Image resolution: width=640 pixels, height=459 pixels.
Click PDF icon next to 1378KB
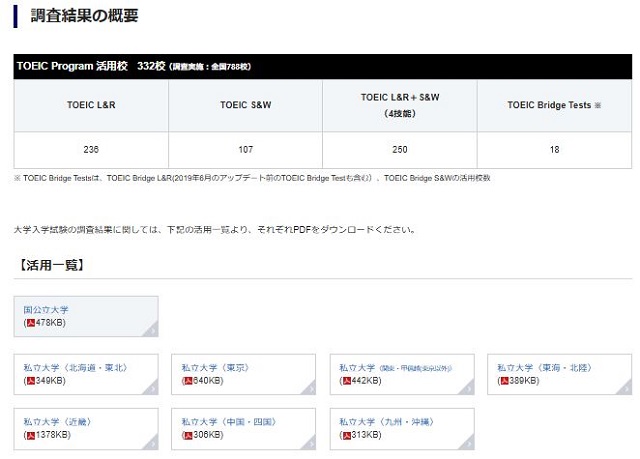coord(31,435)
